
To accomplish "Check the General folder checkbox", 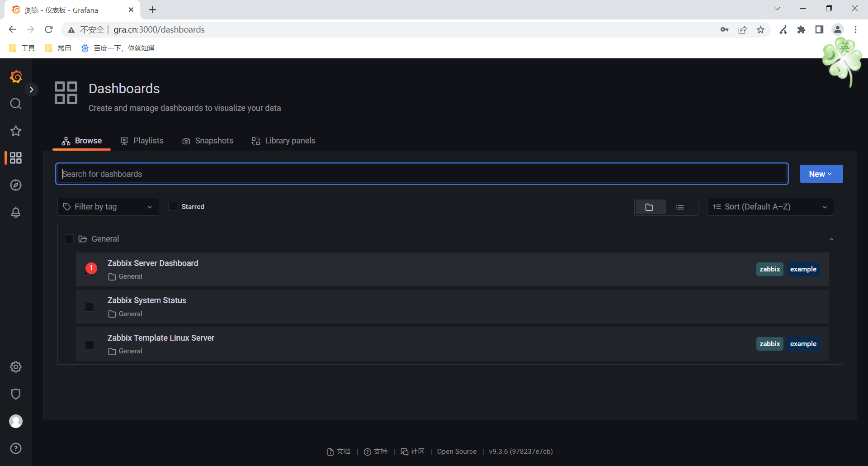I will pyautogui.click(x=69, y=238).
